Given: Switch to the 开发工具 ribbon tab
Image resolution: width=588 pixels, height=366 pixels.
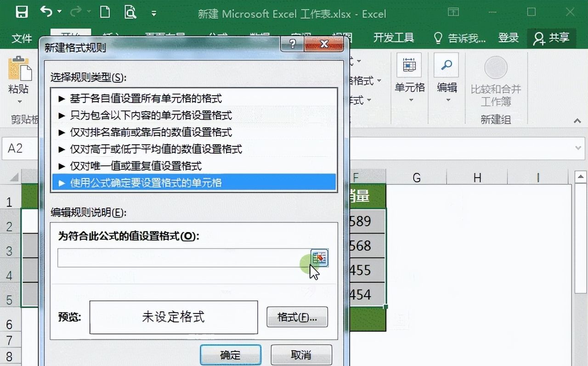Looking at the screenshot, I should [x=393, y=38].
